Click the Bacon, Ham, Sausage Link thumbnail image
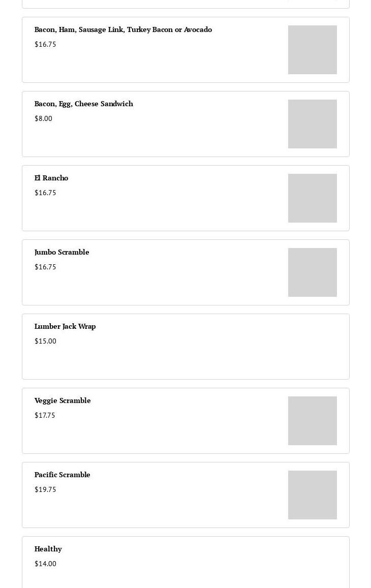This screenshot has height=588, width=371. pyautogui.click(x=312, y=50)
